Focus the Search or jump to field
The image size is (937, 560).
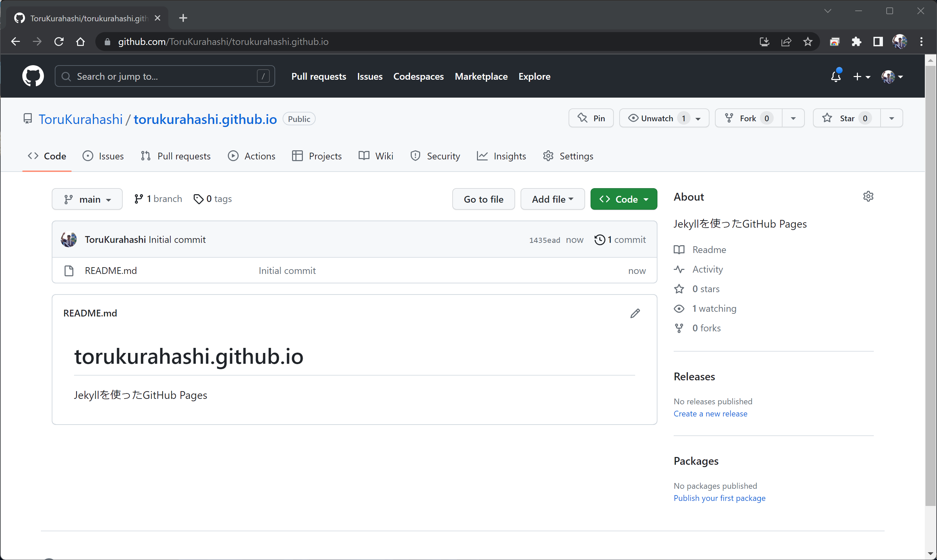[165, 76]
